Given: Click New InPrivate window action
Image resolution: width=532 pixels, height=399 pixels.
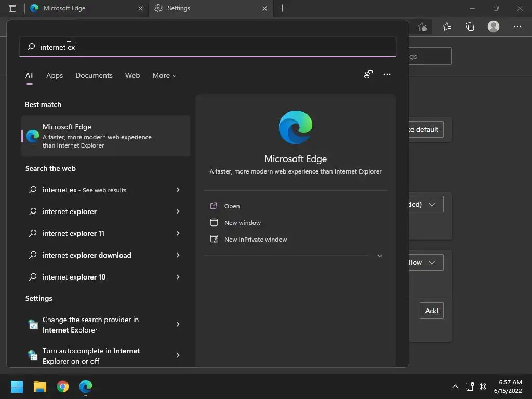Looking at the screenshot, I should coord(256,240).
